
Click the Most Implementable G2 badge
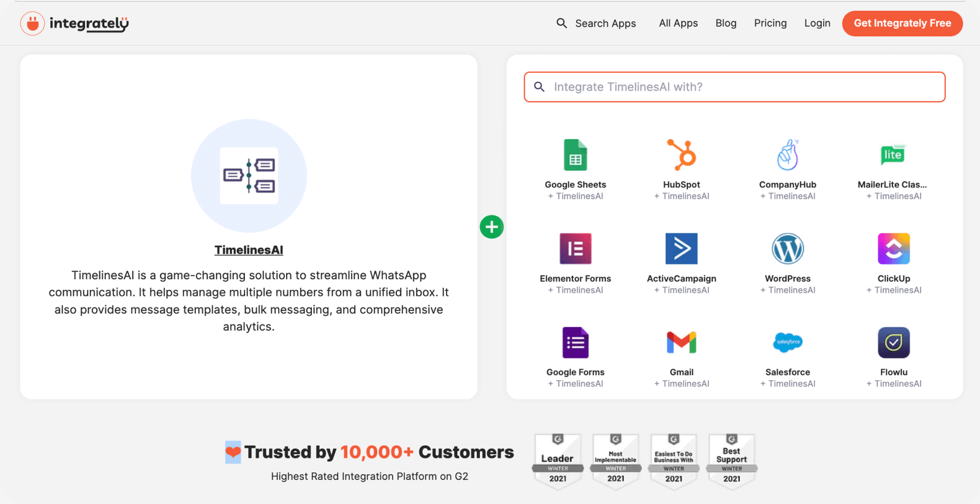[x=616, y=462]
